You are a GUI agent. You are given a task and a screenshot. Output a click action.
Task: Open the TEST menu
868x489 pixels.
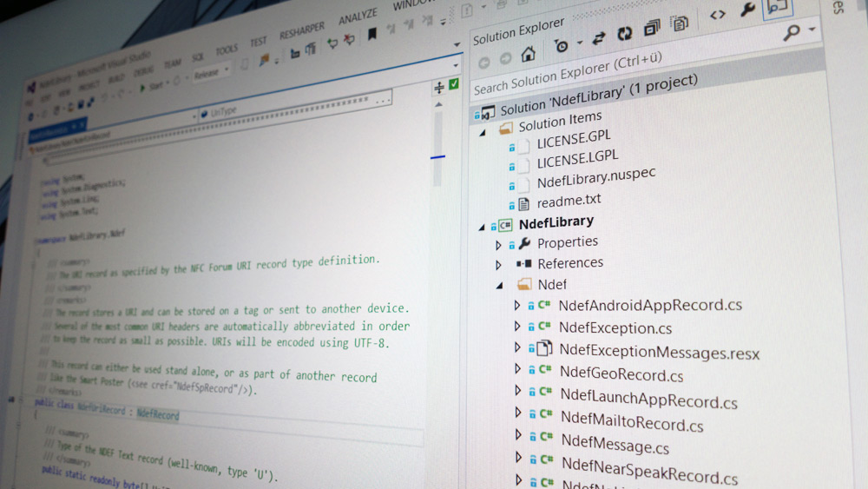(258, 42)
